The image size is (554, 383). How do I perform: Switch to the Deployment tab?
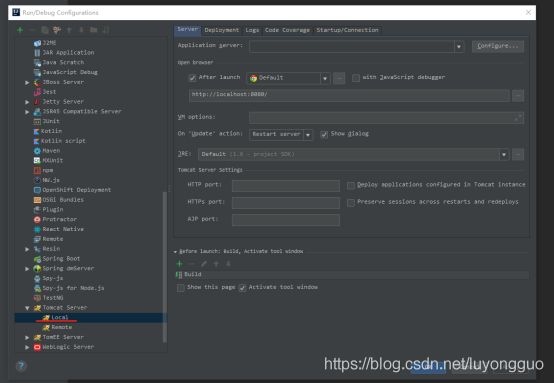222,30
